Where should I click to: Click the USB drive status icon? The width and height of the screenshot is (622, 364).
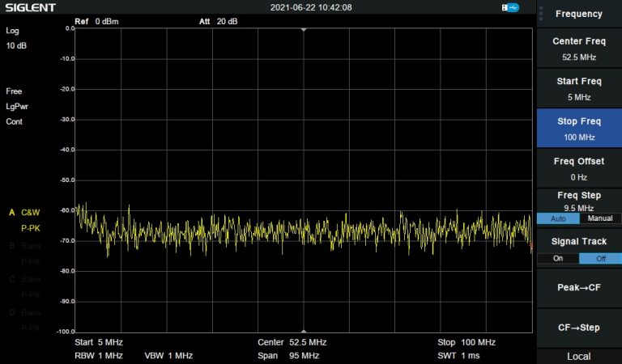tap(510, 8)
